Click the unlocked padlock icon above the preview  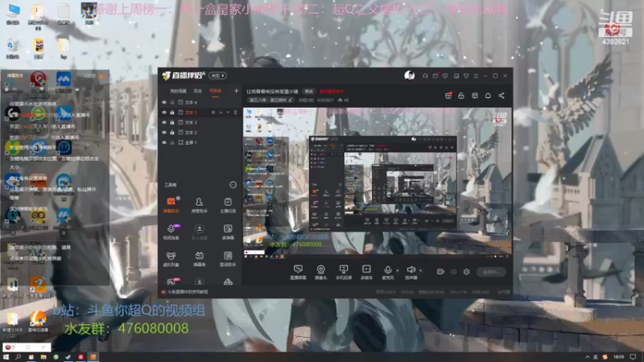[x=461, y=96]
